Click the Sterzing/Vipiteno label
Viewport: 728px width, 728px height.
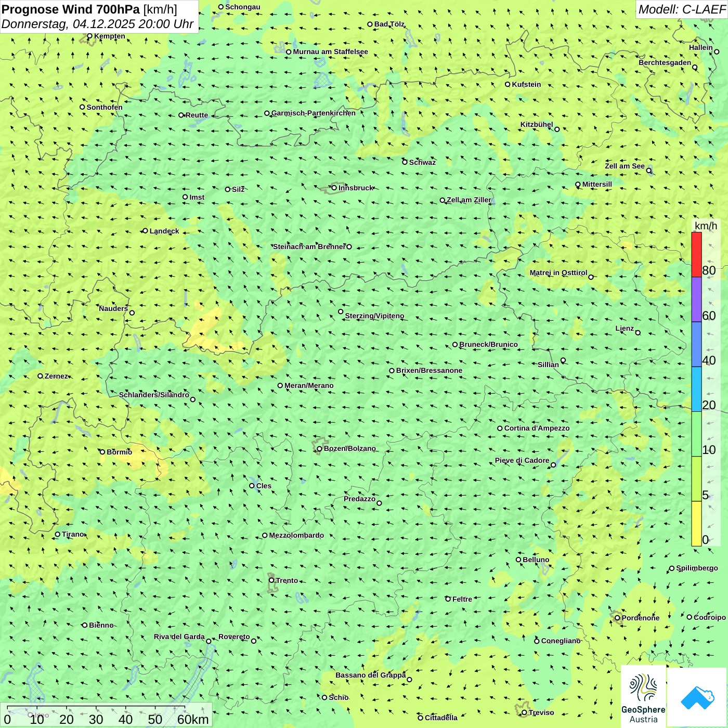click(374, 316)
